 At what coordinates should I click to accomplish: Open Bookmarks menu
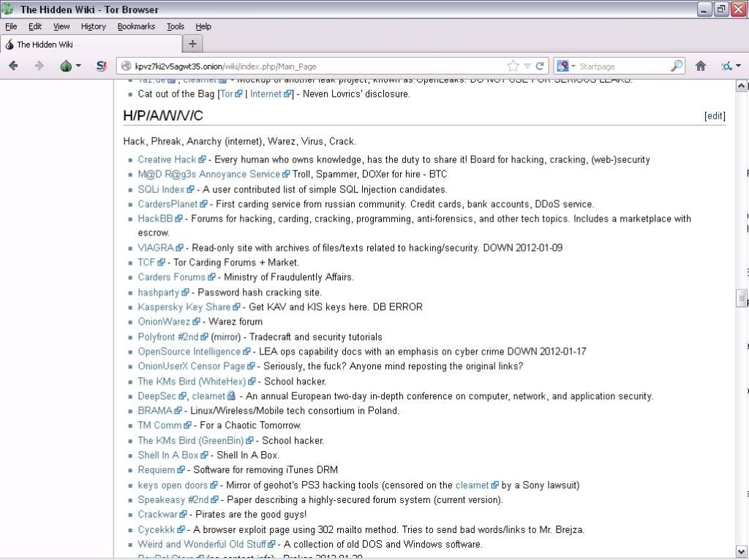[x=136, y=26]
